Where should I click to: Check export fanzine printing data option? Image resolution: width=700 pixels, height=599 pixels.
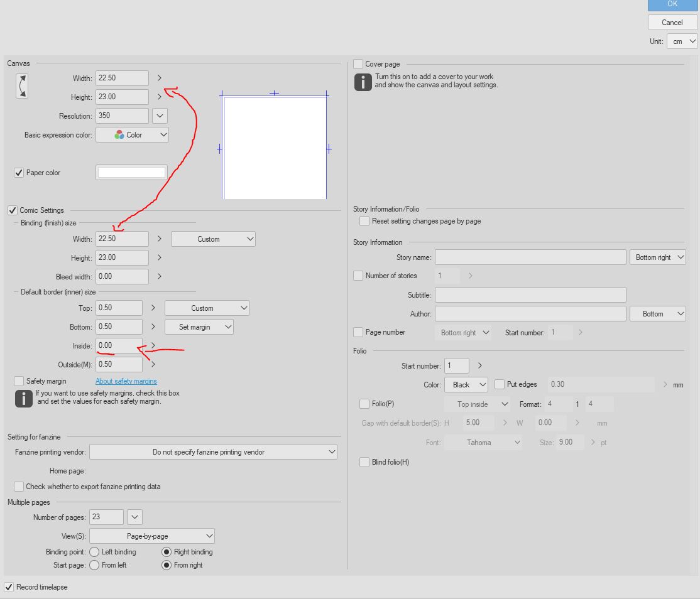click(19, 487)
